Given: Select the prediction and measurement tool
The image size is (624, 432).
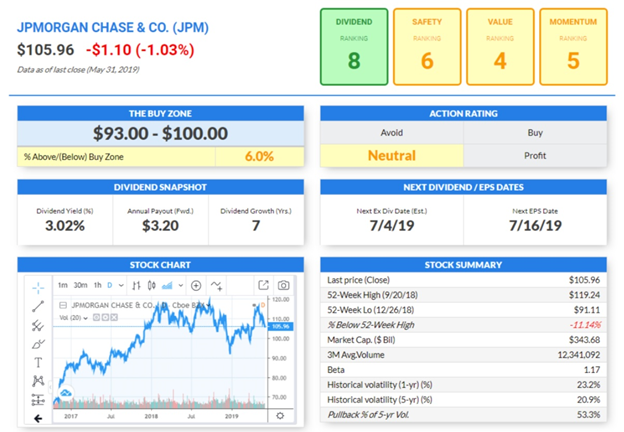Looking at the screenshot, I should coord(38,400).
